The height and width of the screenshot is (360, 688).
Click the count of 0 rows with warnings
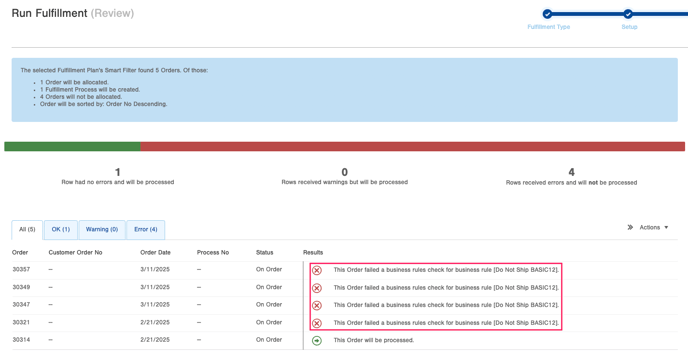point(344,172)
